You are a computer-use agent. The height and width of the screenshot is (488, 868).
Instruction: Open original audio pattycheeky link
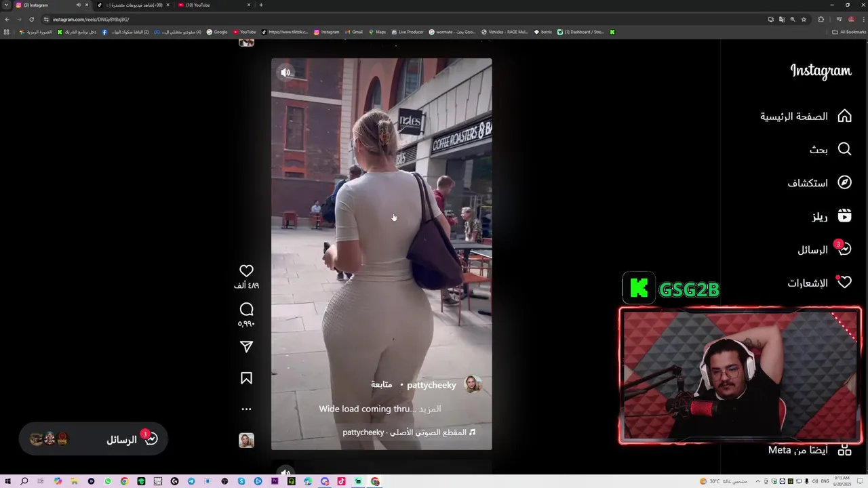click(x=409, y=432)
